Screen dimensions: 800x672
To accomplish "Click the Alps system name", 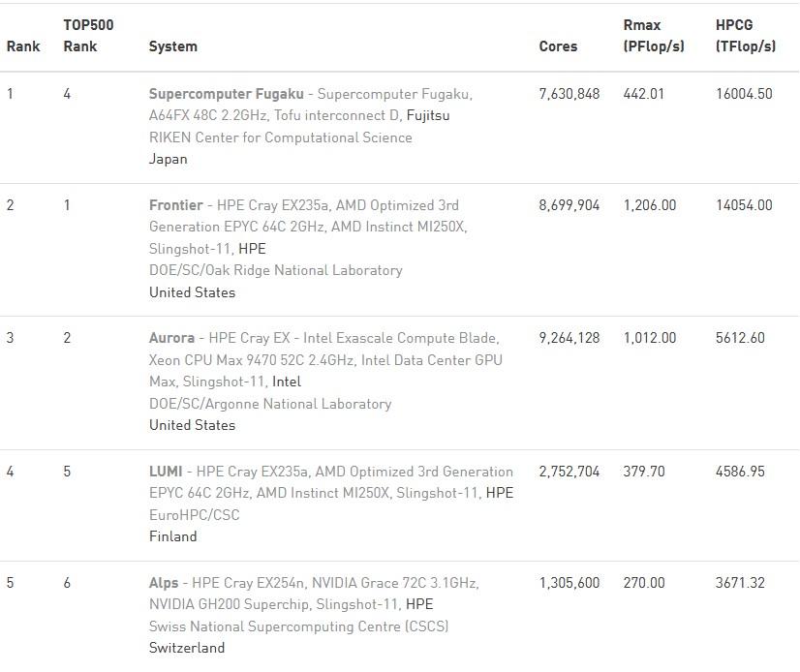I will point(164,583).
